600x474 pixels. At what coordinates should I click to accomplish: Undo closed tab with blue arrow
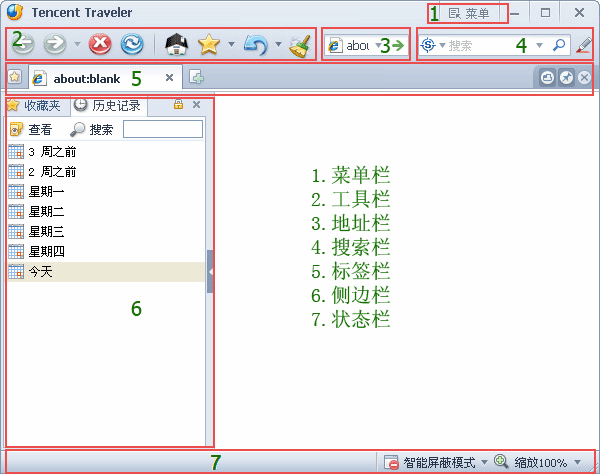pyautogui.click(x=256, y=44)
